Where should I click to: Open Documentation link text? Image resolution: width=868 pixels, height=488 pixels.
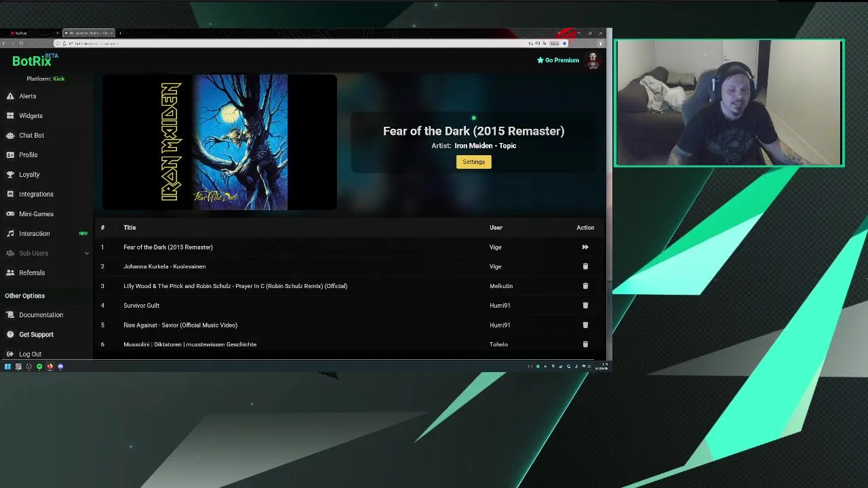pos(41,315)
